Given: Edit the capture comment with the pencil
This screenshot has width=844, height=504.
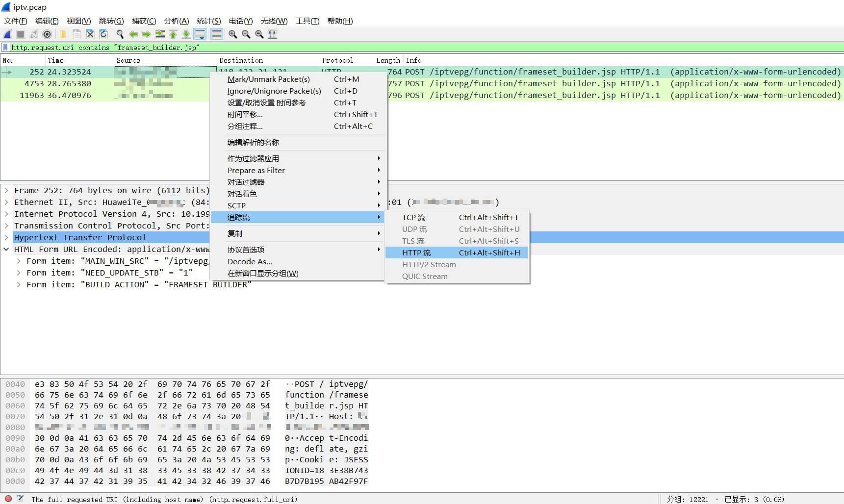Looking at the screenshot, I should (x=20, y=499).
